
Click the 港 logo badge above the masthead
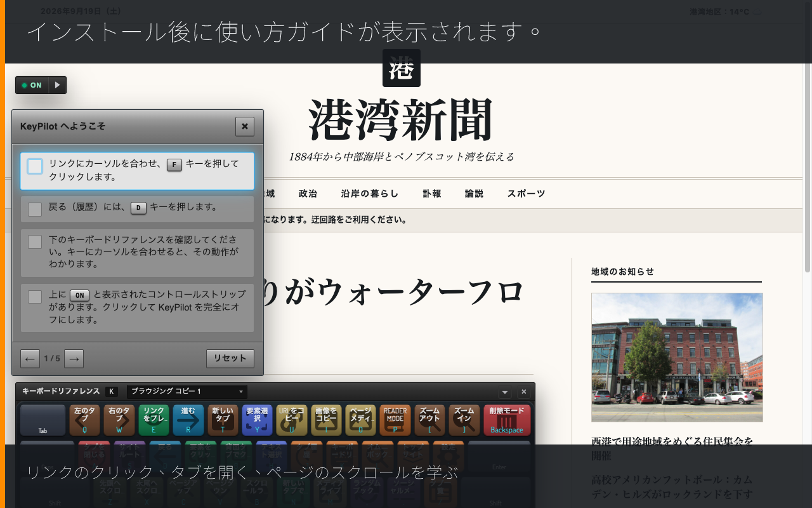pyautogui.click(x=402, y=68)
